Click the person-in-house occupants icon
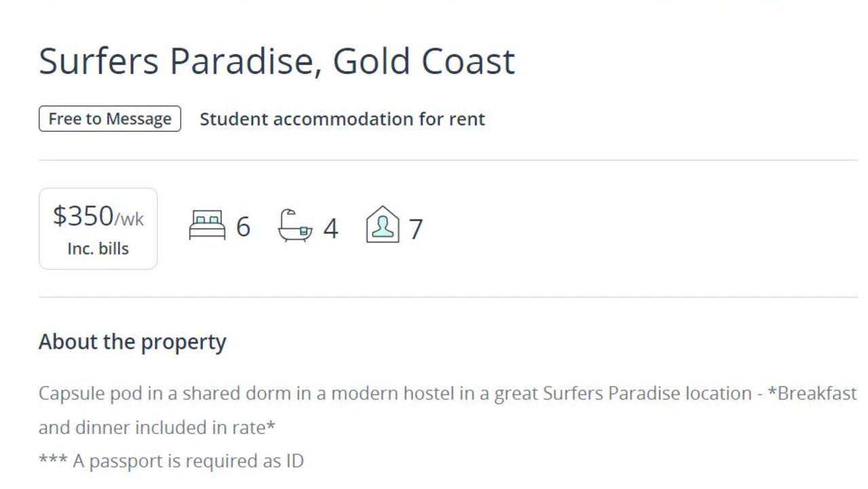This screenshot has width=868, height=489. 383,225
